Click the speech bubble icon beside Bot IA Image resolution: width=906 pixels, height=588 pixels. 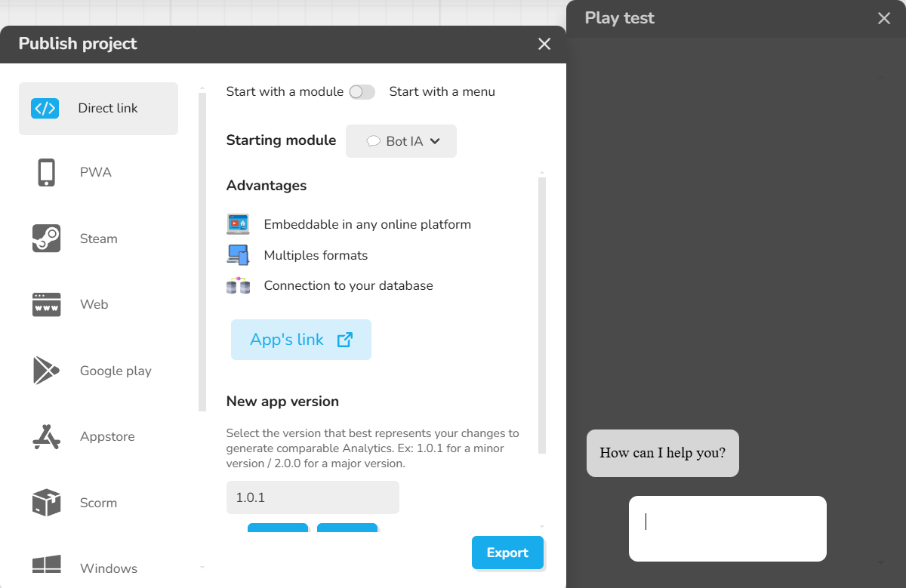373,141
